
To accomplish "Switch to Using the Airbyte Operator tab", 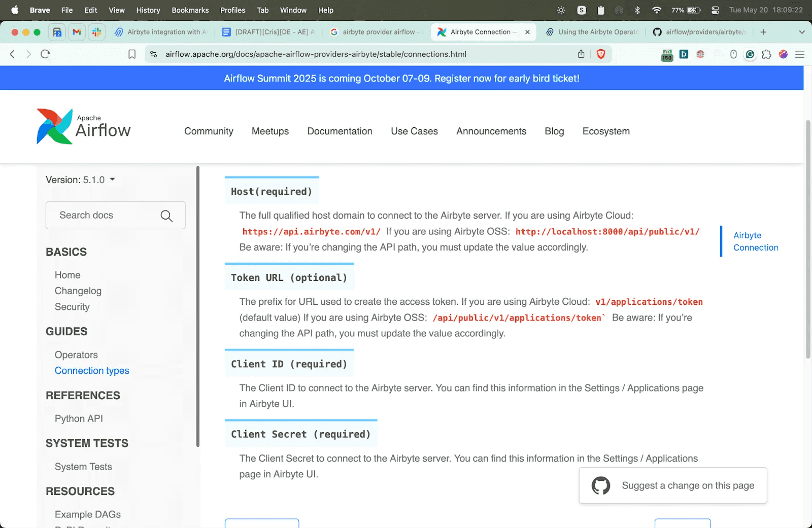I will point(592,32).
